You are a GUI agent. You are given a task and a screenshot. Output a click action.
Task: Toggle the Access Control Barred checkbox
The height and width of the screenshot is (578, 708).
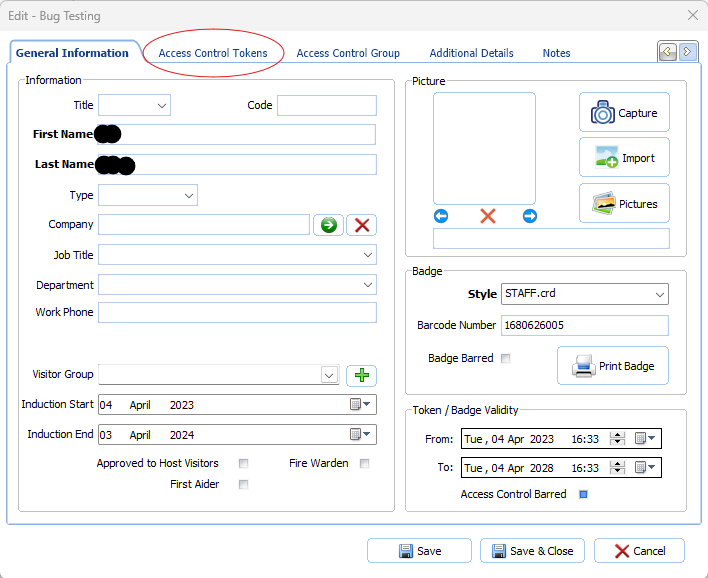(x=583, y=494)
